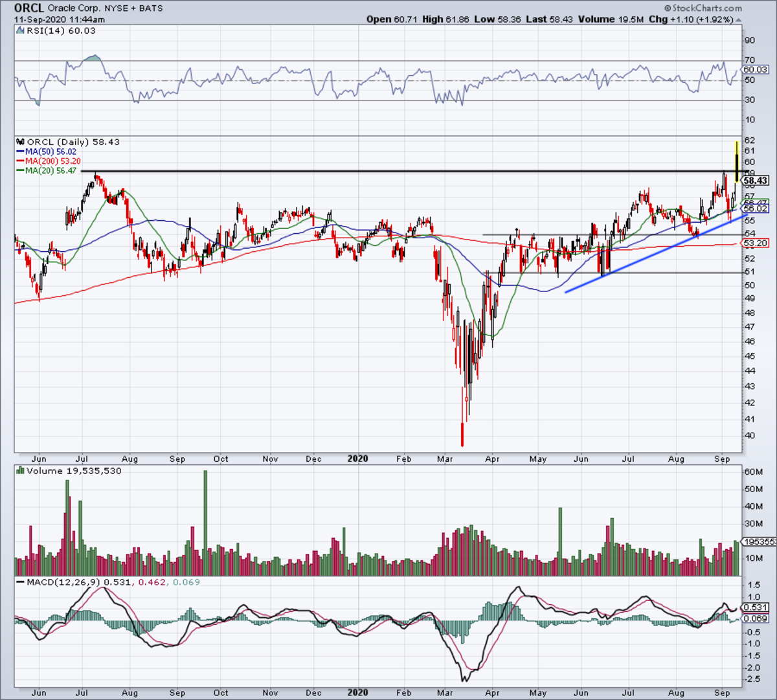
Task: Click the blue MA(50) legend line swatch
Action: pos(20,152)
